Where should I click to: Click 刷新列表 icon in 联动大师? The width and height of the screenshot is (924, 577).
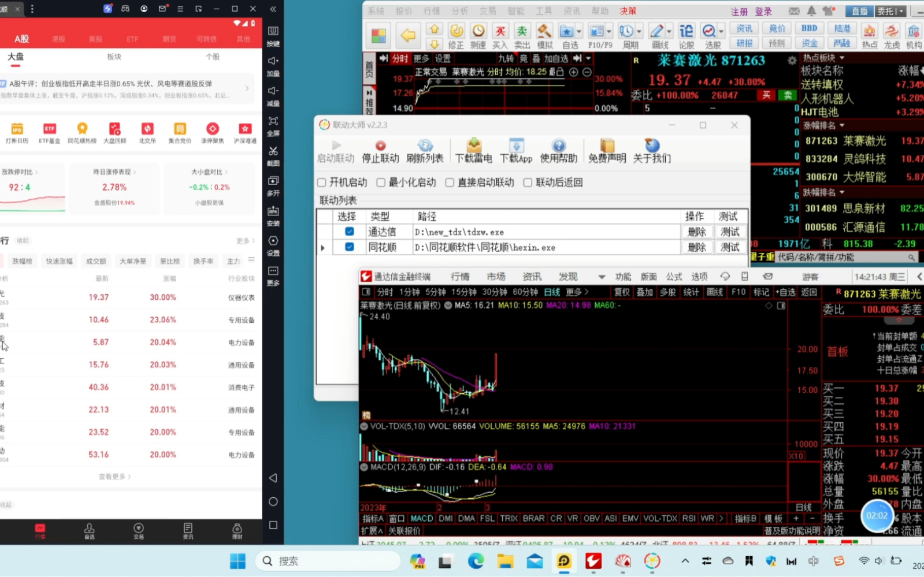[425, 146]
